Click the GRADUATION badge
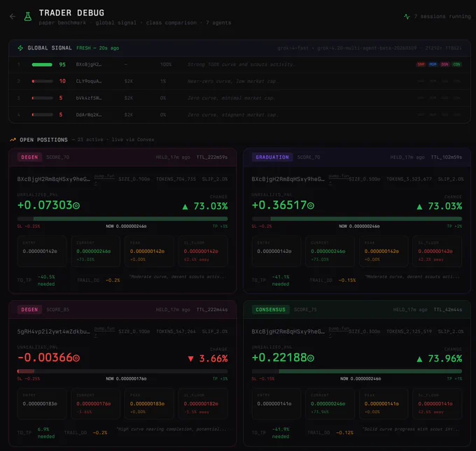Viewport: 476px width, 451px height. point(272,157)
